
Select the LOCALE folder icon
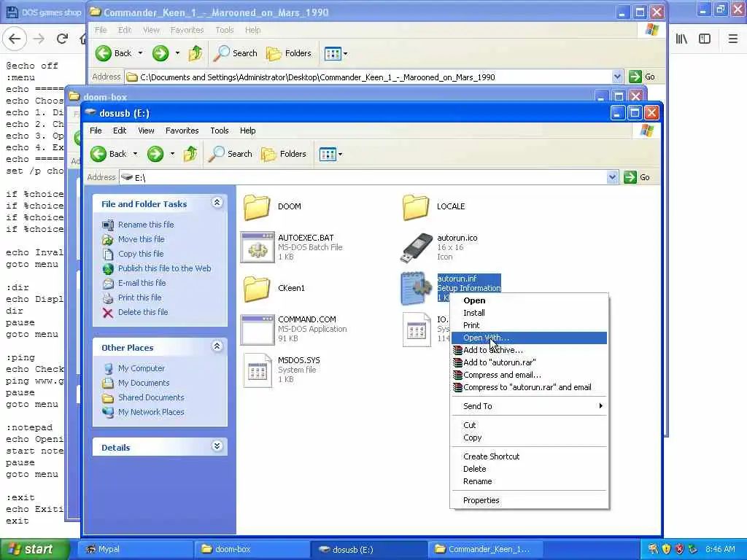click(416, 207)
